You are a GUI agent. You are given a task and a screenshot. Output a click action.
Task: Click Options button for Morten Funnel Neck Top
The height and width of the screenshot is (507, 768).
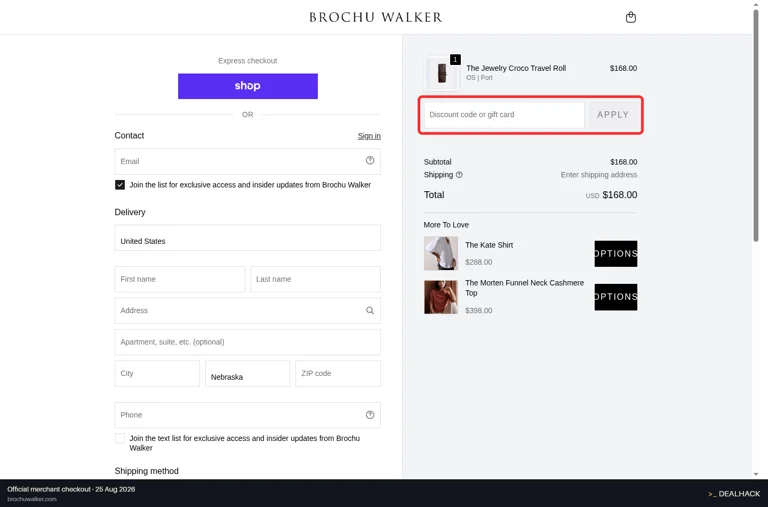point(616,297)
